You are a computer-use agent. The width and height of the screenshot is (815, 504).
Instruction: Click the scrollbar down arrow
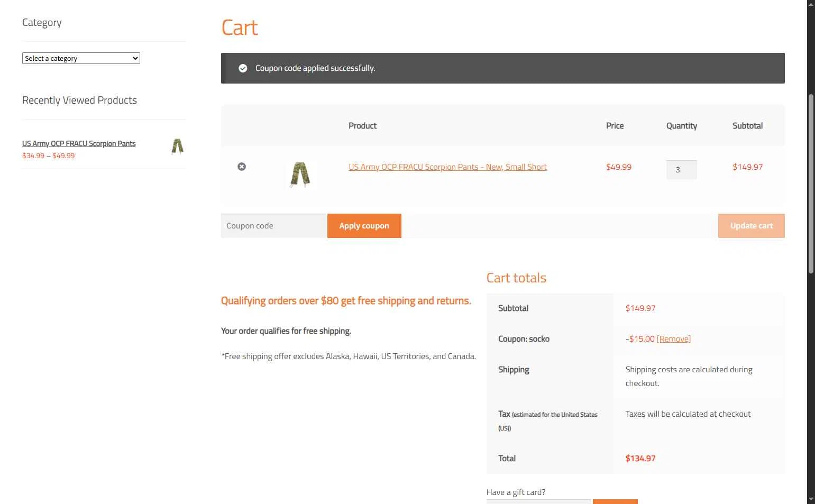point(811,499)
